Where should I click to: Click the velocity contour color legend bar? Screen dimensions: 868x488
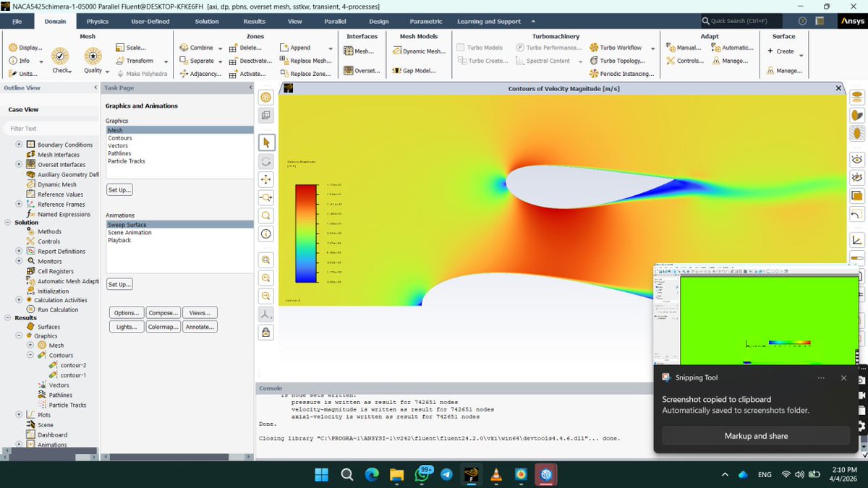pyautogui.click(x=306, y=233)
